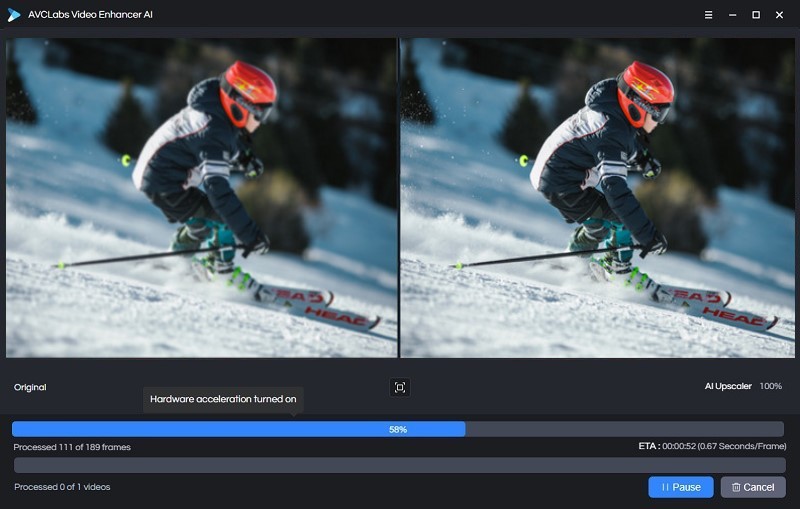Click the Original preview image

(202, 198)
